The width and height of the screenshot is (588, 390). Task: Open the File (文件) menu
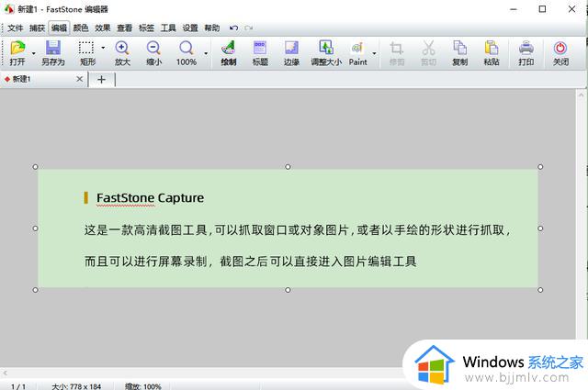(16, 28)
